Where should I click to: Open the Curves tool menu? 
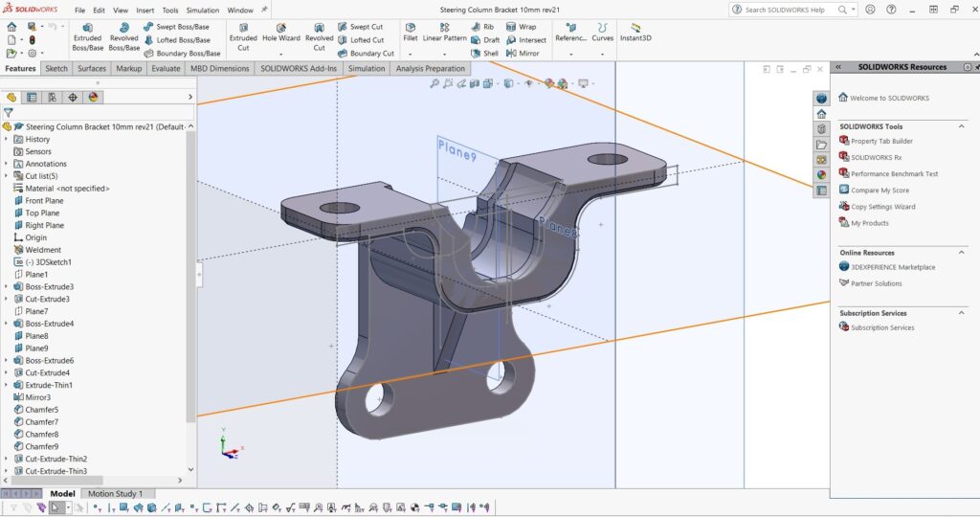pyautogui.click(x=602, y=33)
